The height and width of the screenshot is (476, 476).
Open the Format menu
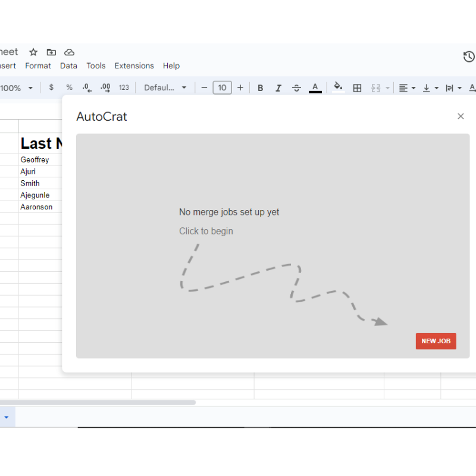tap(38, 66)
